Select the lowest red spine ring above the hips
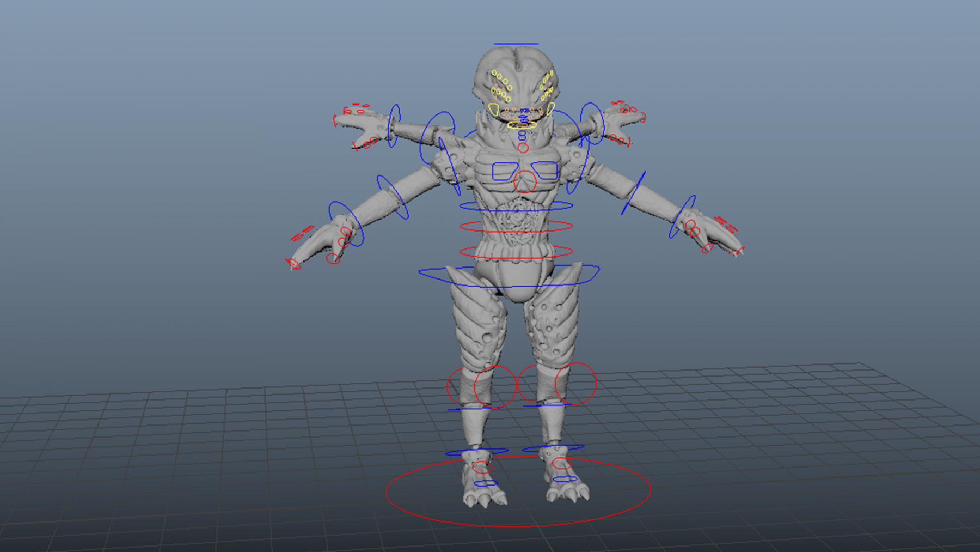980x552 pixels. pyautogui.click(x=516, y=252)
